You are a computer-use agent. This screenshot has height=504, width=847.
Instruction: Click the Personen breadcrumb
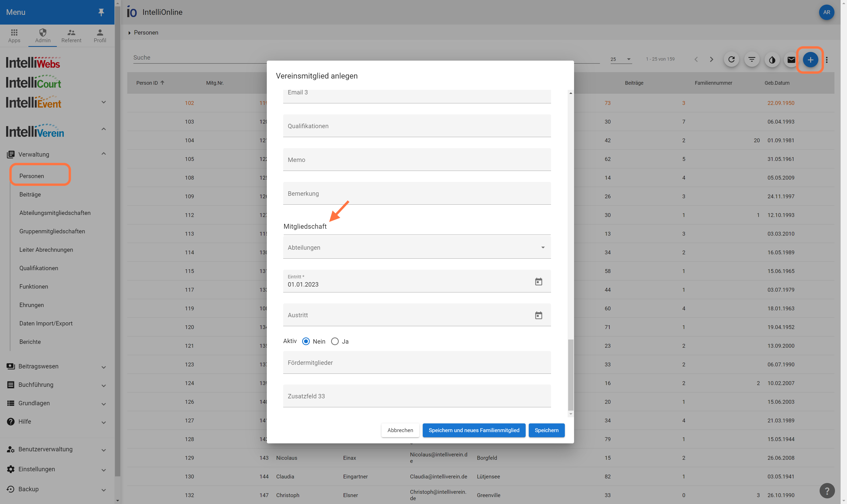(146, 32)
